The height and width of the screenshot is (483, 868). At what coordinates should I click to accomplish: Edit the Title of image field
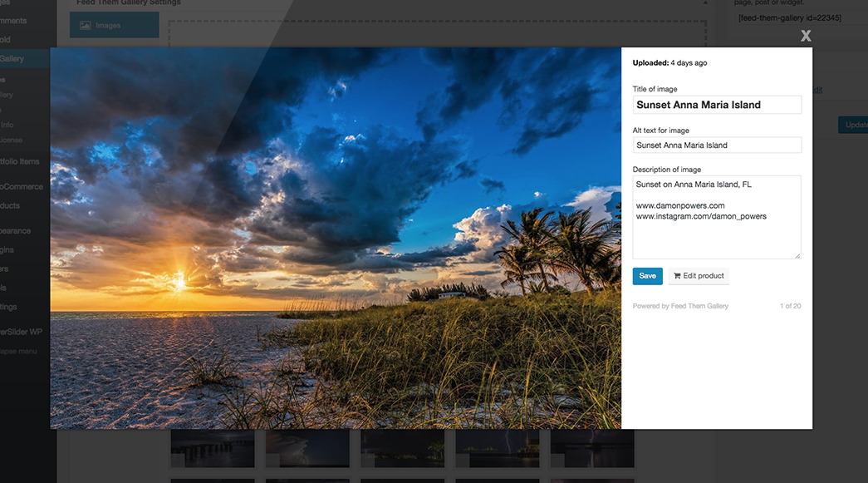tap(717, 105)
